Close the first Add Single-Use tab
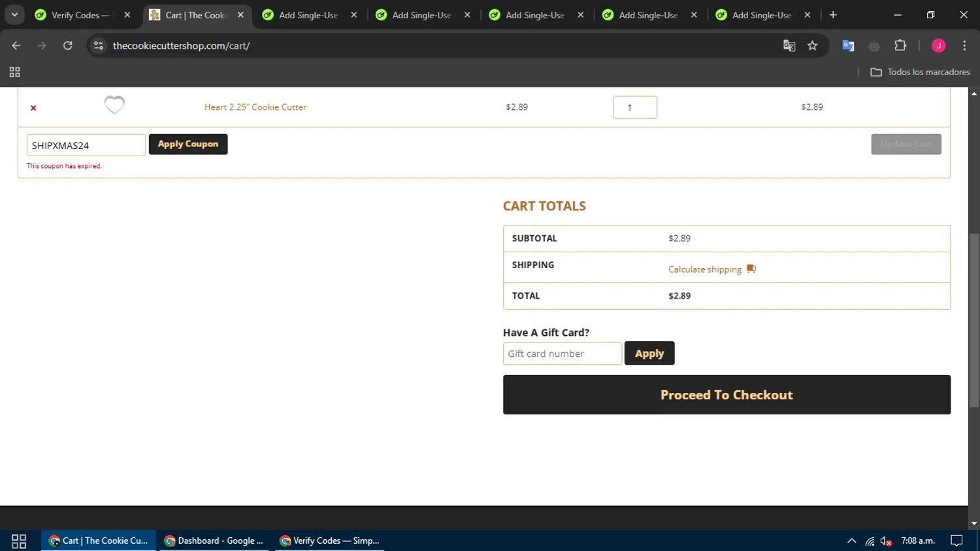The image size is (980, 551). [354, 15]
